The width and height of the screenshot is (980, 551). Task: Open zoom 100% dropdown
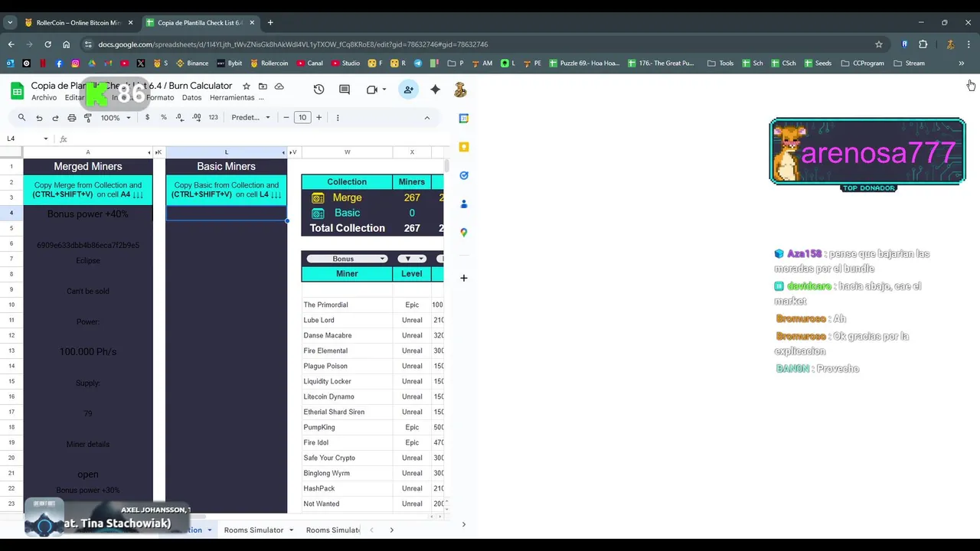click(x=116, y=118)
